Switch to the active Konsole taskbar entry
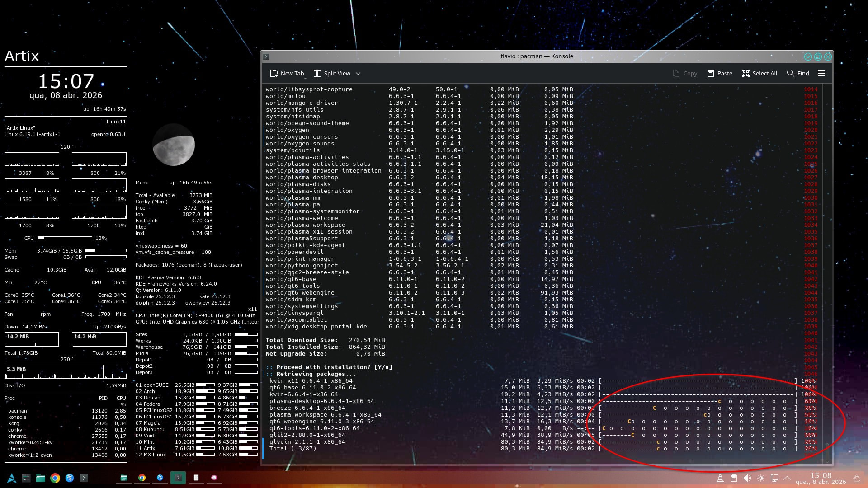The height and width of the screenshot is (488, 868). [x=178, y=478]
